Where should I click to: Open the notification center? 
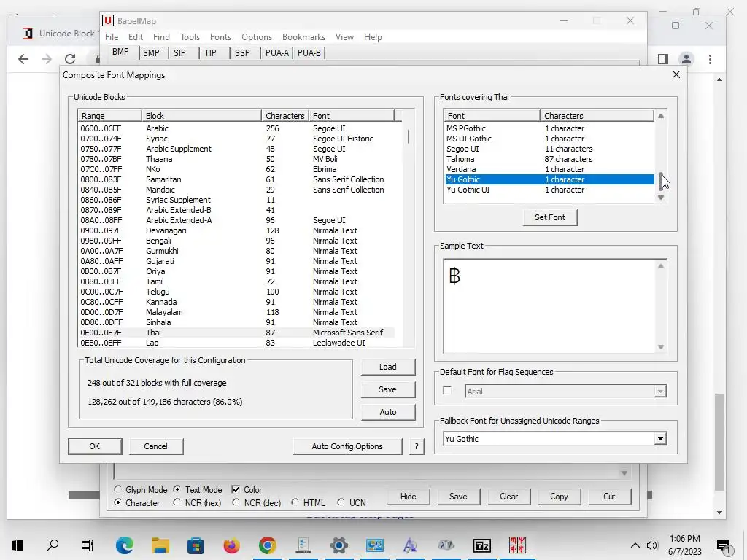724,546
